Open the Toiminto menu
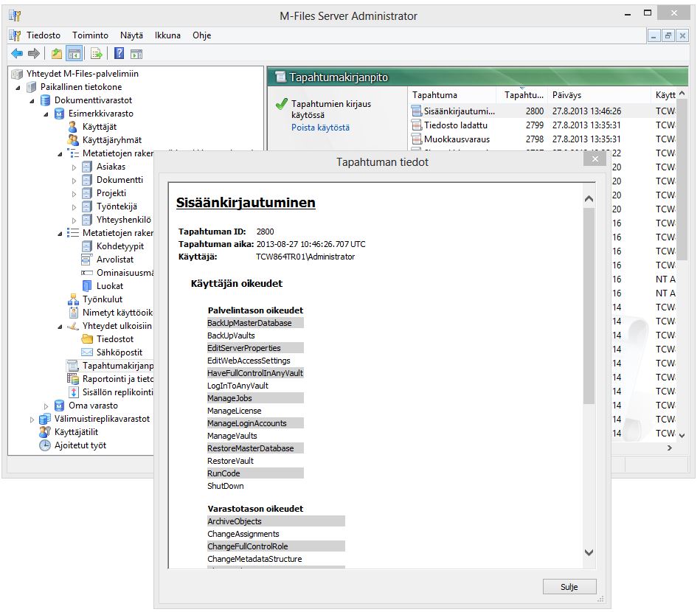The width and height of the screenshot is (700, 612). (90, 35)
